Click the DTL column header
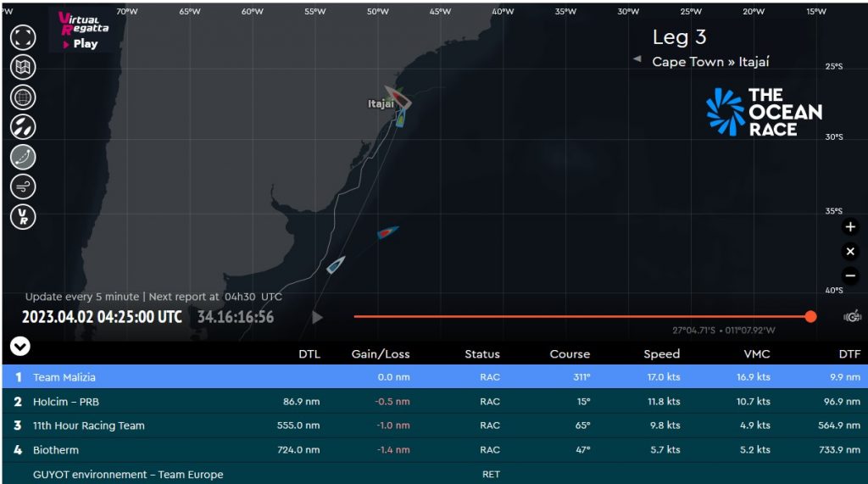The image size is (868, 484). [x=309, y=354]
